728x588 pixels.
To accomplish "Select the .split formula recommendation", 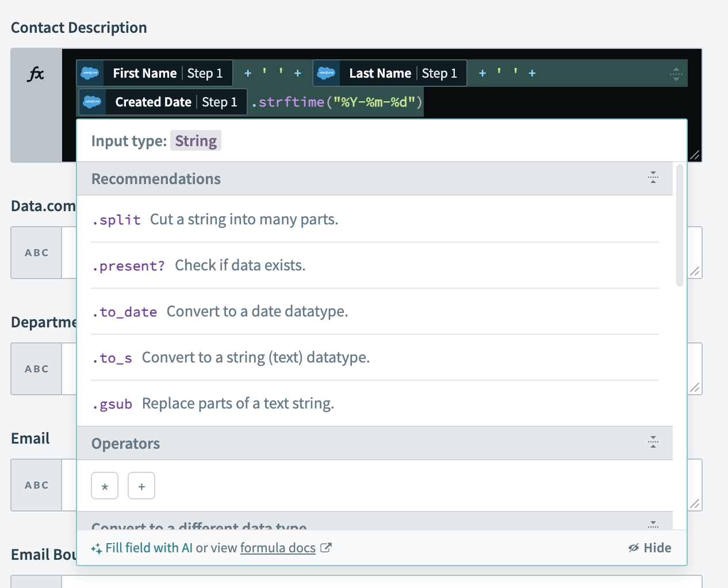I will pos(117,220).
